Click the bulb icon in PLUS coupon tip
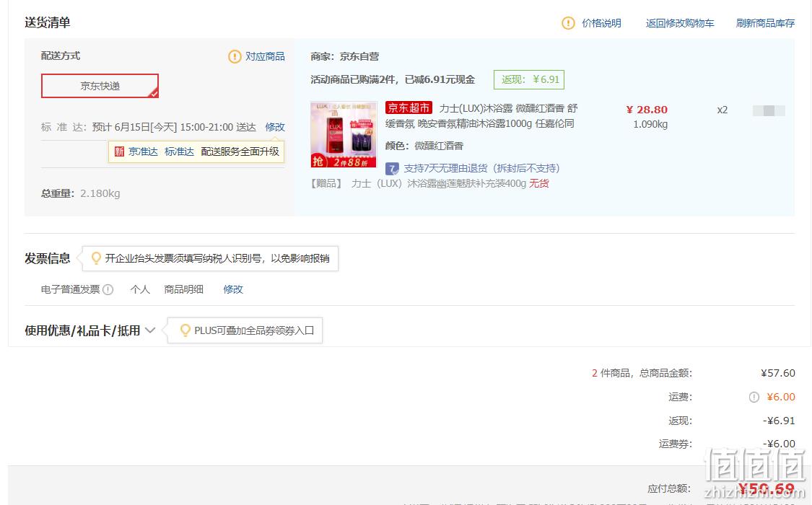Screen dimensions: 812x505 (185, 330)
